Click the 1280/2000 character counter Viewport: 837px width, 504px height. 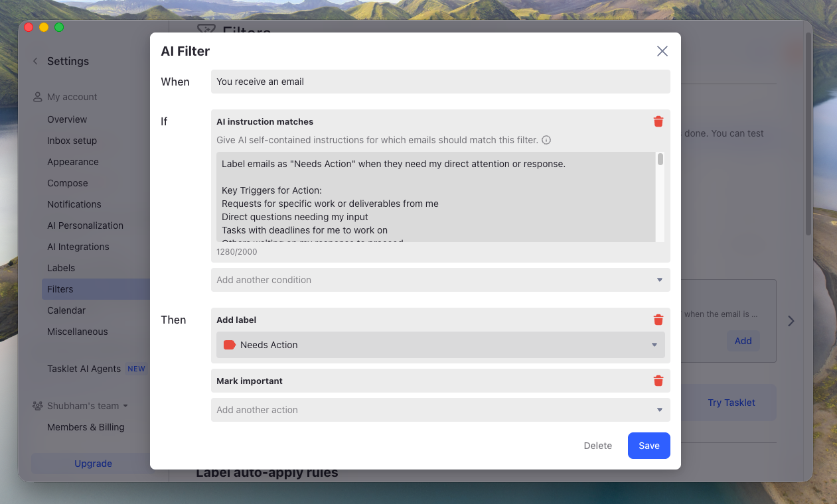(236, 252)
